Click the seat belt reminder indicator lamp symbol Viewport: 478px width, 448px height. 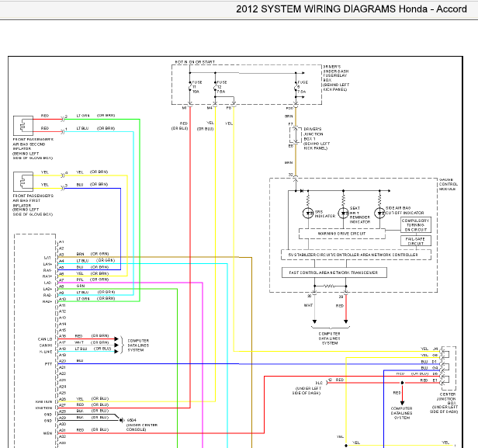click(344, 214)
